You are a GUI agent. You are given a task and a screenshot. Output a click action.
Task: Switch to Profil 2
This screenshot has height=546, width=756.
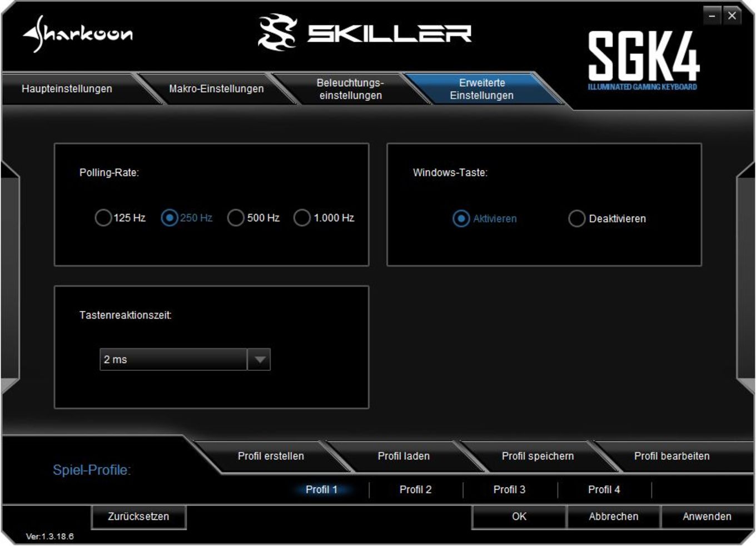click(415, 489)
